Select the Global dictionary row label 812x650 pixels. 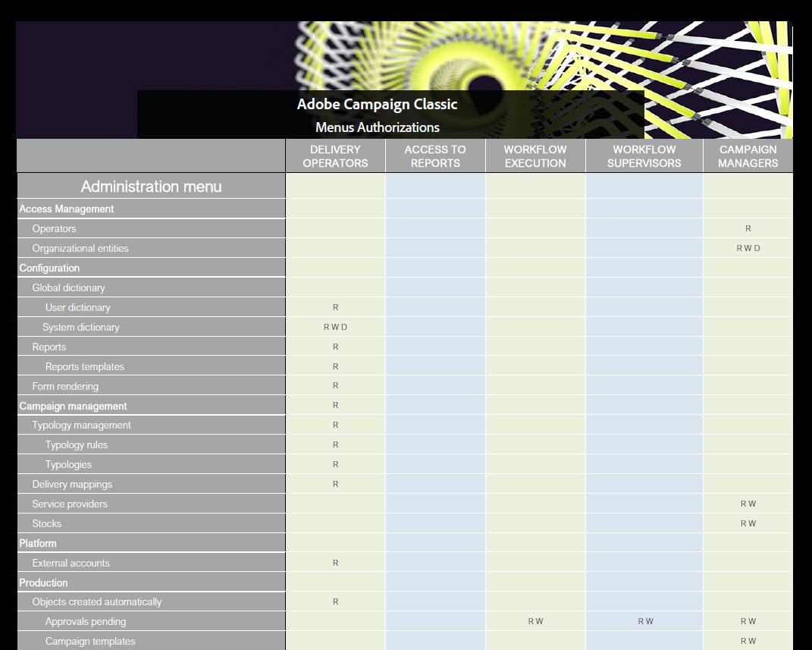pos(68,287)
